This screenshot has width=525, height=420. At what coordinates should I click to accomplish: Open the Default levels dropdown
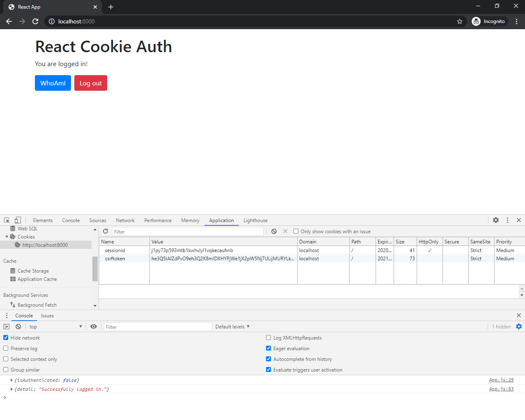click(232, 326)
